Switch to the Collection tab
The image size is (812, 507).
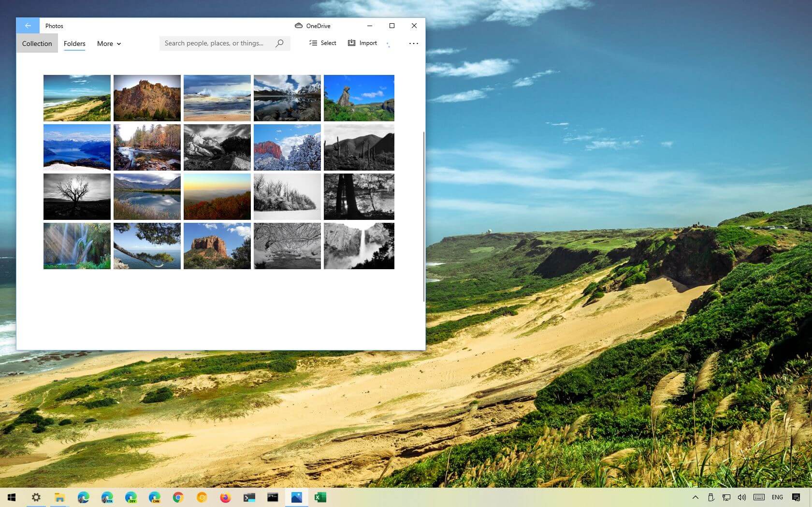37,43
